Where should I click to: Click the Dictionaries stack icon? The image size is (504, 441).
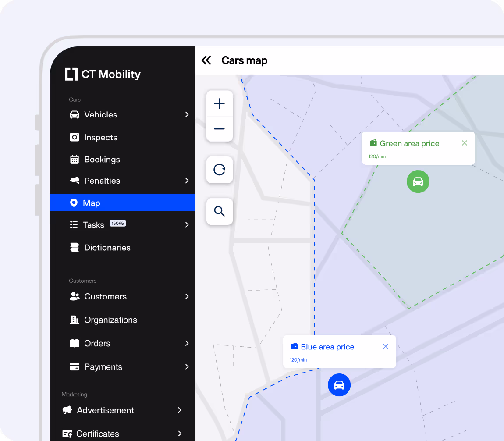(x=75, y=248)
